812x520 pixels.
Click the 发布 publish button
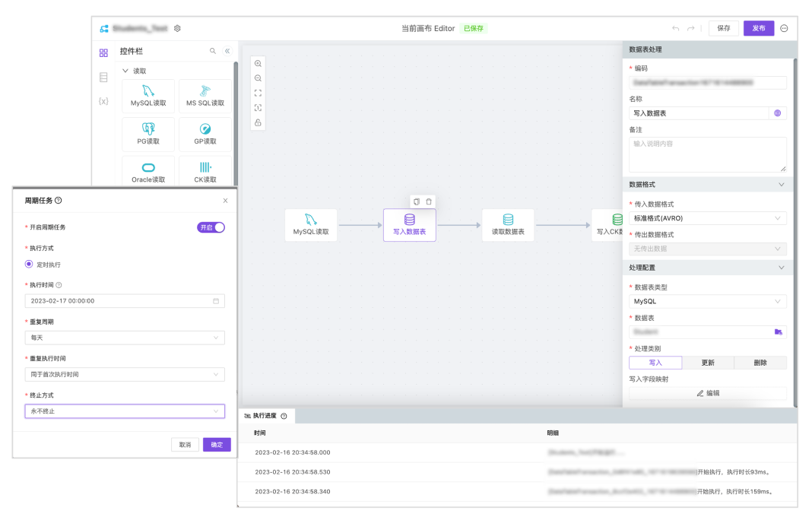click(758, 28)
